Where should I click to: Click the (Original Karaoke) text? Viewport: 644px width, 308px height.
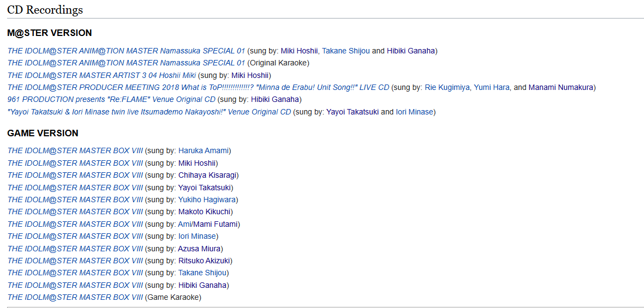tap(278, 63)
